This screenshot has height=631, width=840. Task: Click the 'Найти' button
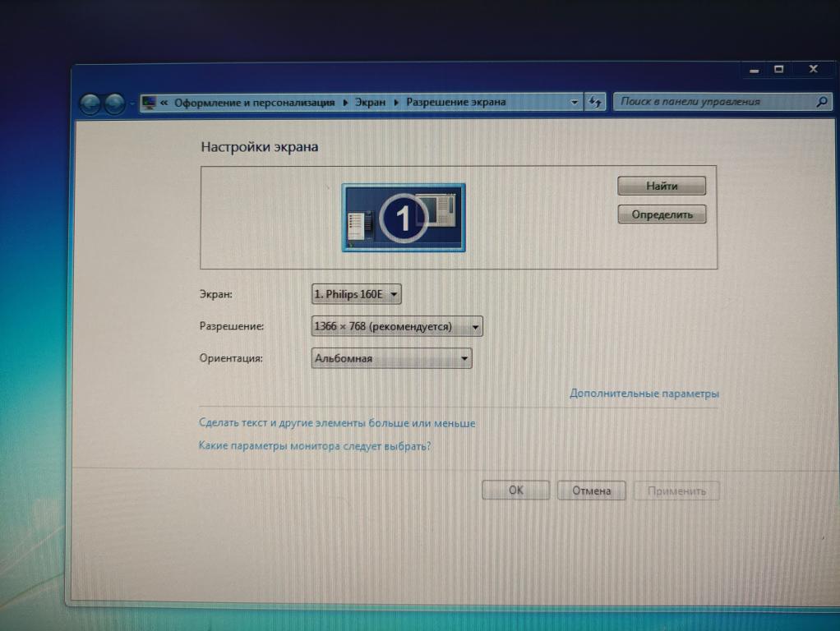[662, 186]
